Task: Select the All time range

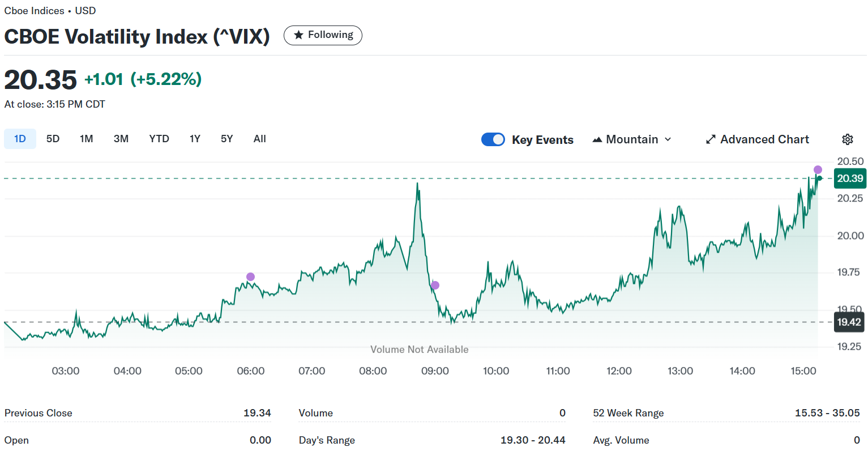Action: tap(260, 139)
